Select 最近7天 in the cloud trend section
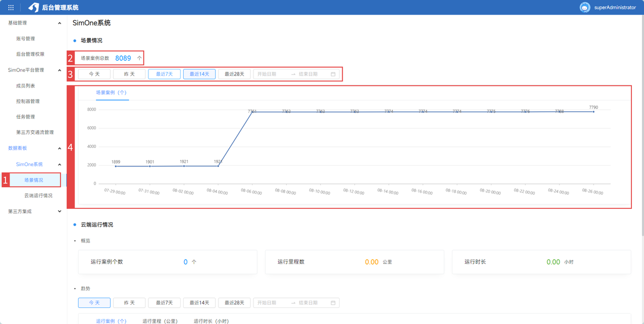 point(164,303)
